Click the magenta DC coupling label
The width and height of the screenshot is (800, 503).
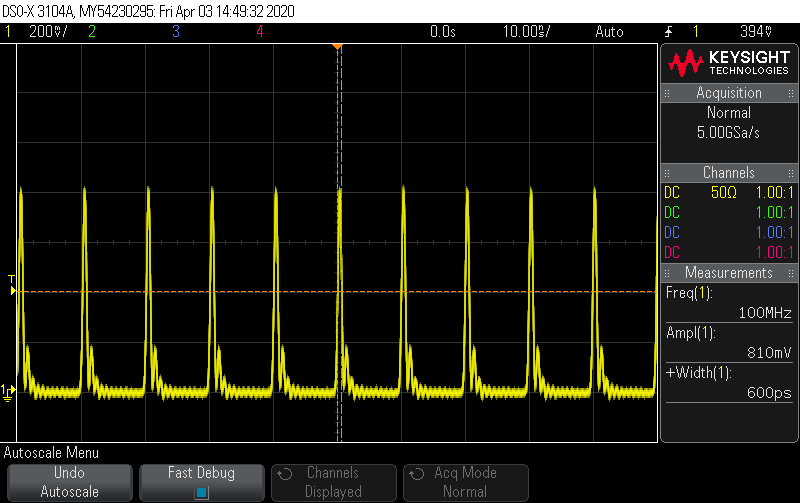pos(672,253)
